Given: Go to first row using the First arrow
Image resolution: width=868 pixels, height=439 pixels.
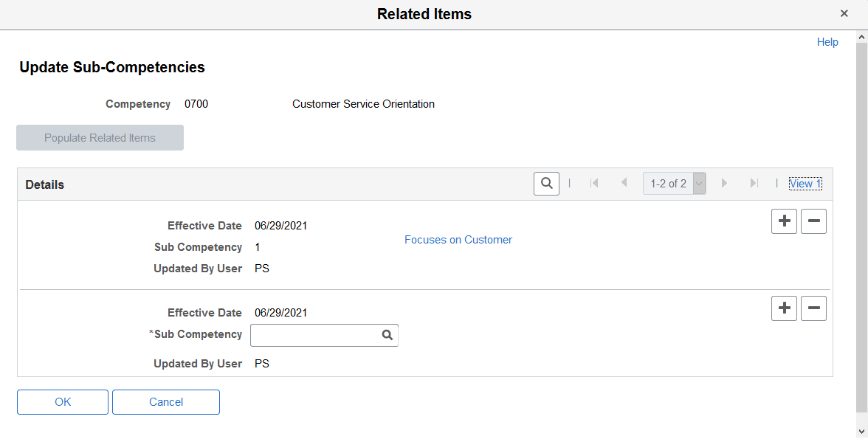Looking at the screenshot, I should tap(594, 184).
